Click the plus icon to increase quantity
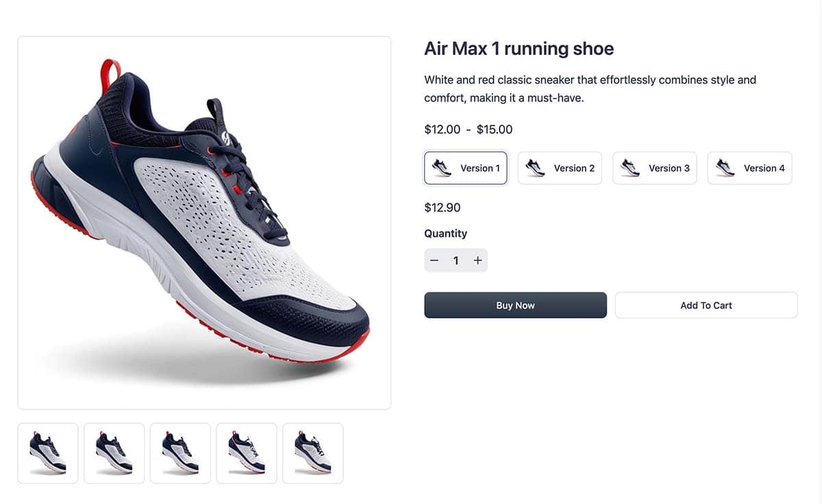The image size is (822, 504). pos(477,260)
